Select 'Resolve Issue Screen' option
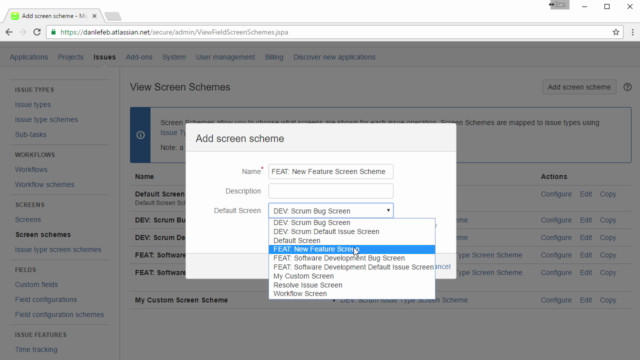 (352, 285)
